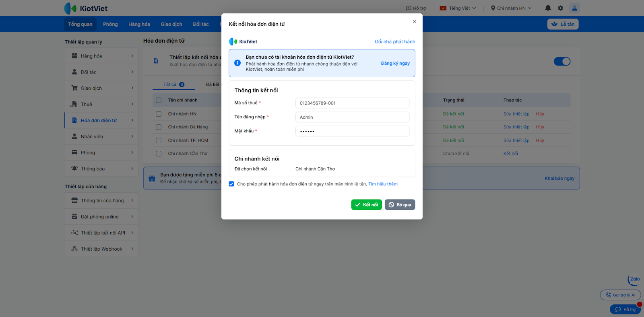Click the Hóa đơn điện tử document icon
The image size is (644, 317).
pos(74,120)
